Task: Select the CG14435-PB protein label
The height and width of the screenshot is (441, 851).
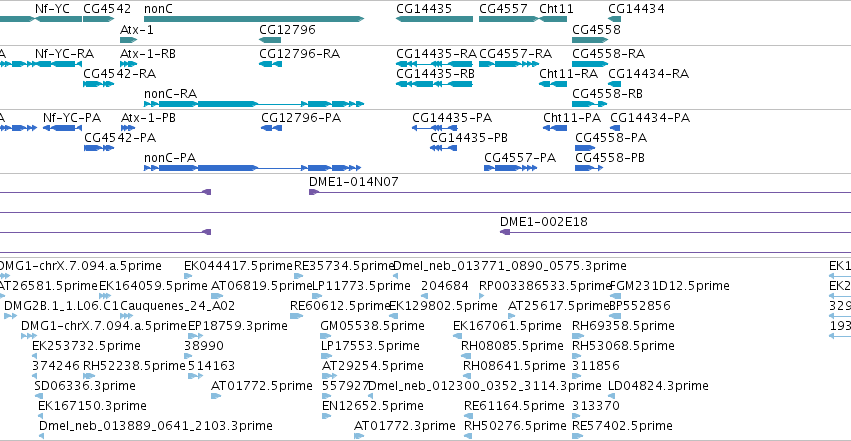Action: (469, 138)
